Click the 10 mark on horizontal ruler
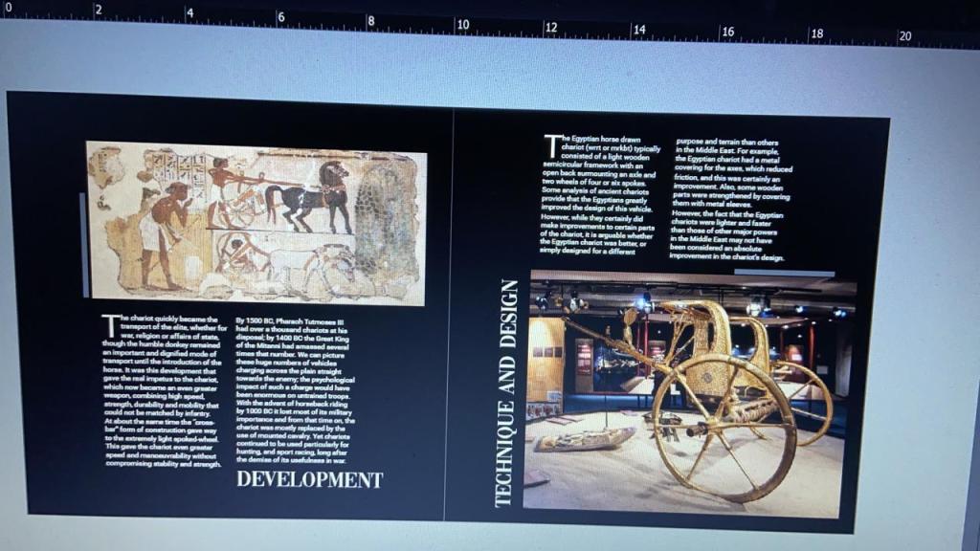This screenshot has height=551, width=980. (x=461, y=24)
